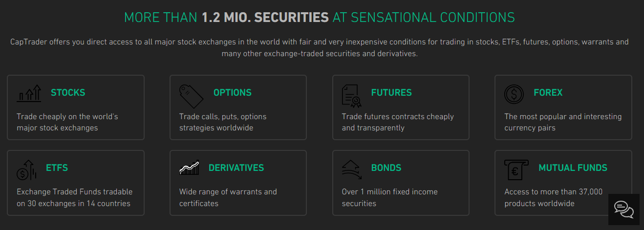Screen dimensions: 644x230
Task: Click the Bonds arrows icon
Action: pyautogui.click(x=351, y=168)
